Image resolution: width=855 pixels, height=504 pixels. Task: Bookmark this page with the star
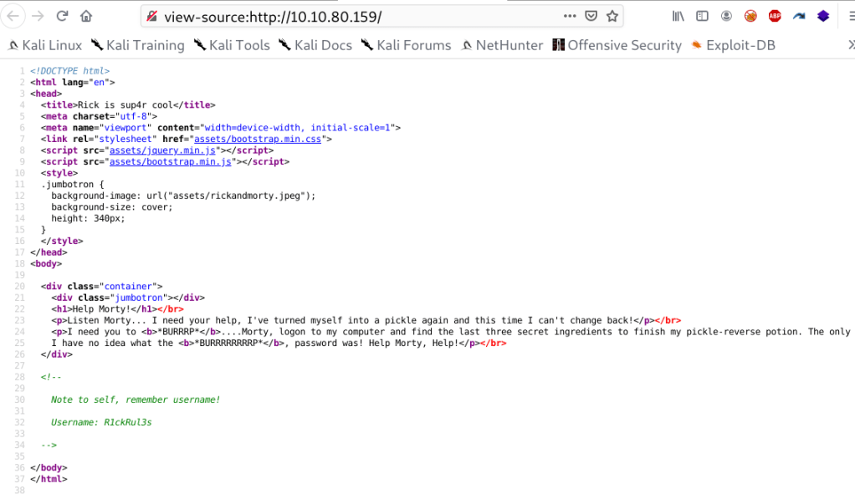[x=612, y=16]
